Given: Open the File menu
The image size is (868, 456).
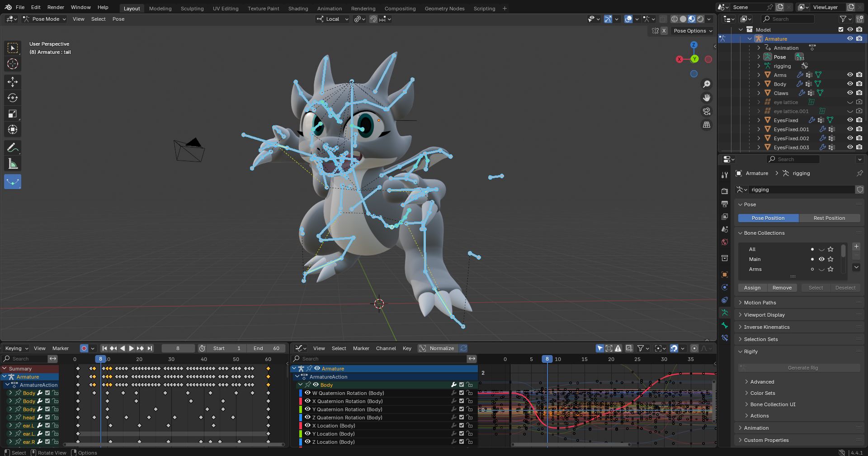Looking at the screenshot, I should click(20, 7).
